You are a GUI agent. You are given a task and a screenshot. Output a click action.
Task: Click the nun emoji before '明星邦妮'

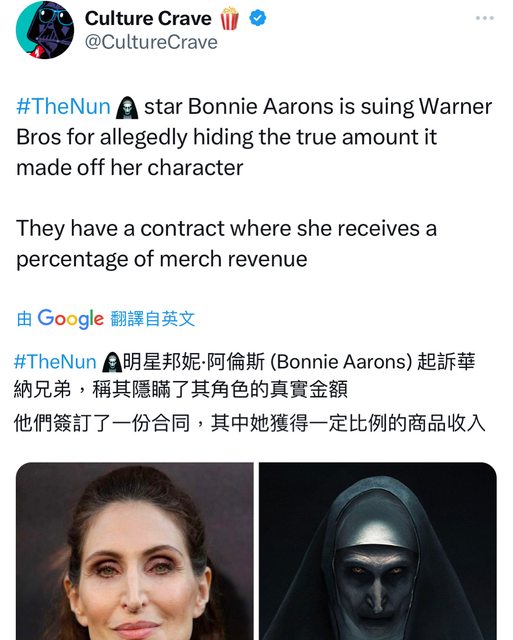coord(112,363)
